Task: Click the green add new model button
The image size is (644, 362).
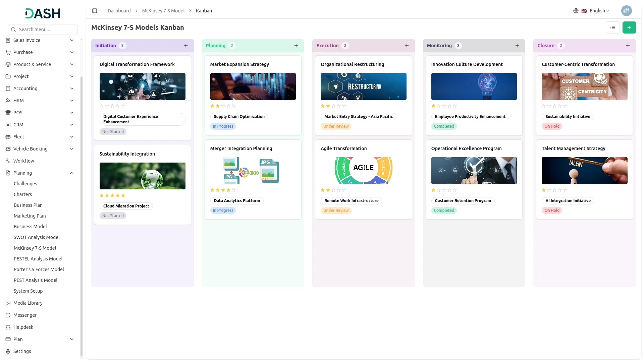Action: point(629,27)
